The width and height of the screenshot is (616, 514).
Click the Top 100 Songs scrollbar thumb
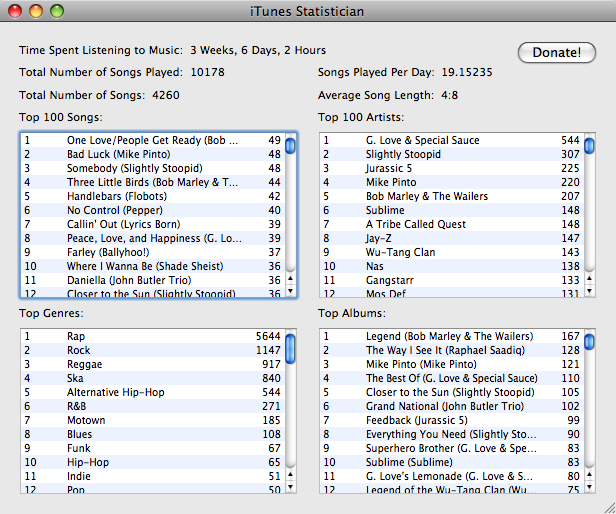point(290,146)
